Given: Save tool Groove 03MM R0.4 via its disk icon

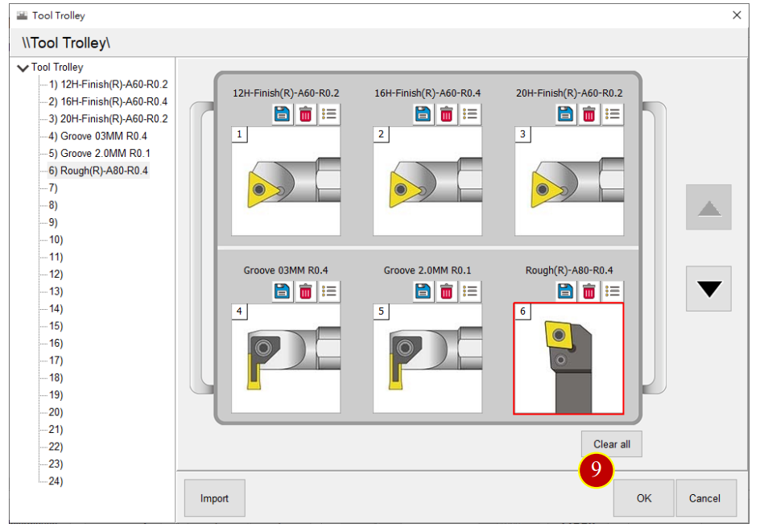Looking at the screenshot, I should click(282, 291).
